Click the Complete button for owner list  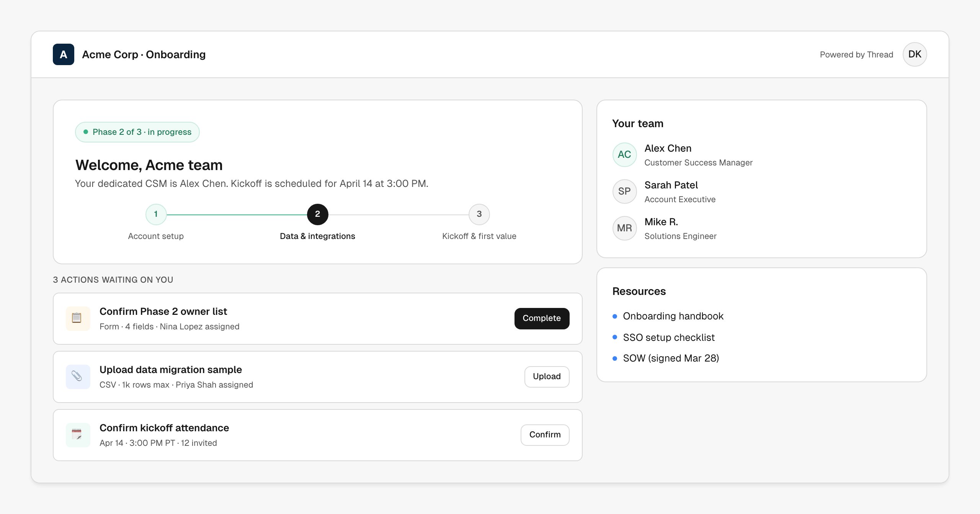tap(542, 318)
